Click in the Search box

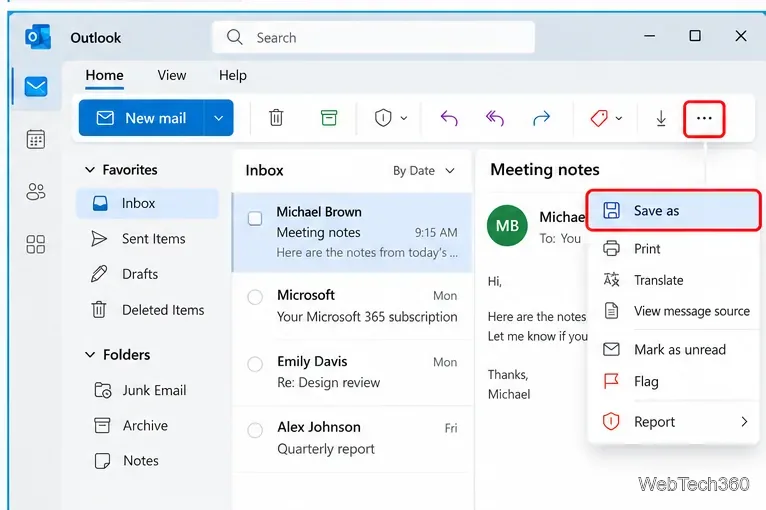tap(373, 37)
